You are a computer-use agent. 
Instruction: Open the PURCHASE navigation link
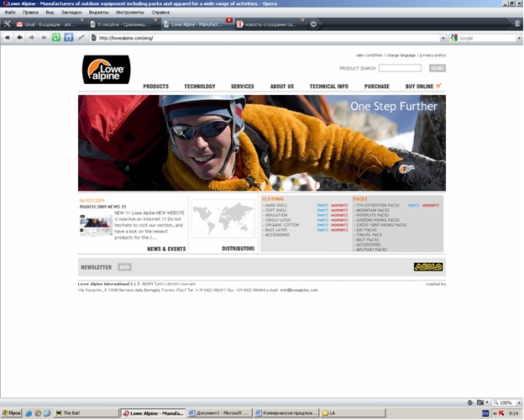click(x=376, y=87)
